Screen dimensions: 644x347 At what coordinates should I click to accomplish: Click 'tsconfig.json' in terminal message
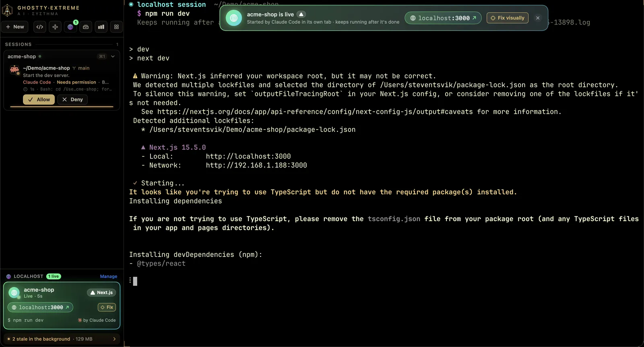(394, 219)
